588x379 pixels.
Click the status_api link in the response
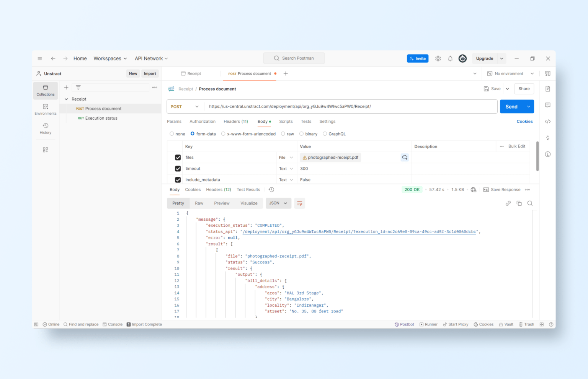pyautogui.click(x=359, y=231)
